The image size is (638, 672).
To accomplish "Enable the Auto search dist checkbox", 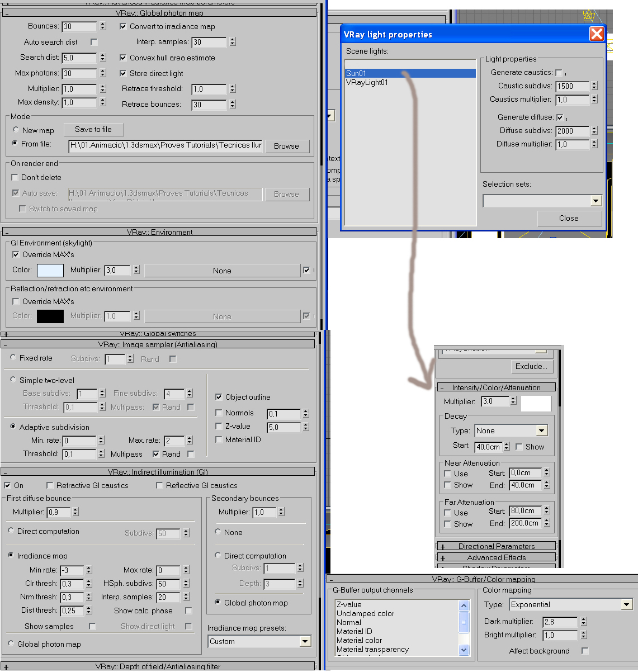I will pos(94,42).
